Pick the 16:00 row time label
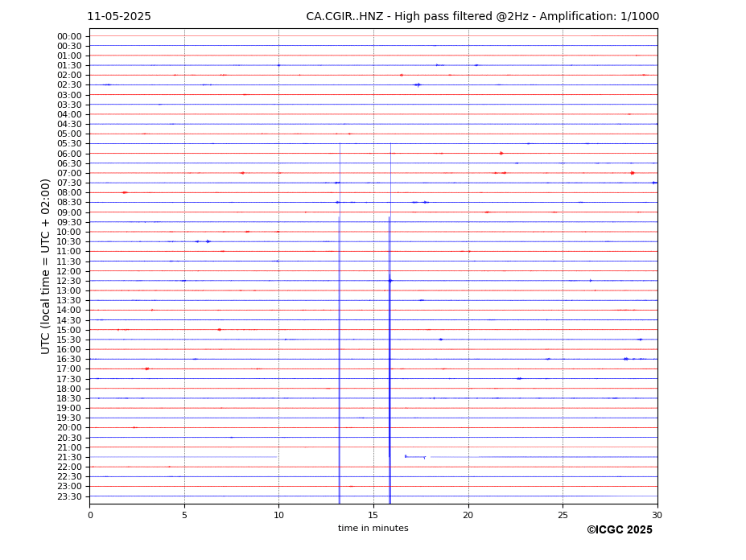 click(69, 350)
